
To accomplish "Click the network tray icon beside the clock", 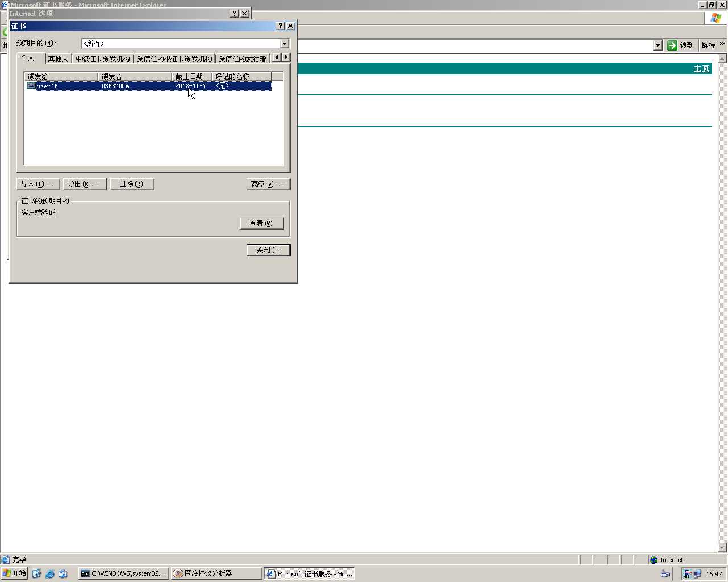I will [697, 574].
